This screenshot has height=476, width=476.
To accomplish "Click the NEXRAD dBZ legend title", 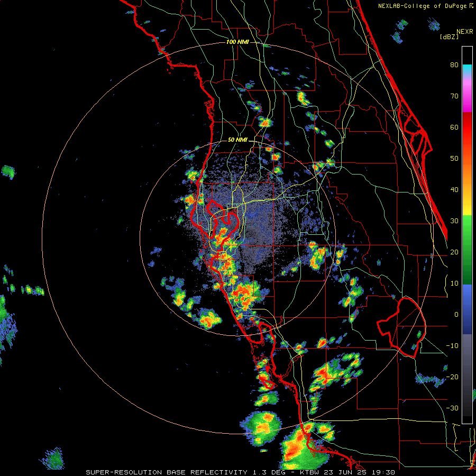I will click(x=456, y=34).
